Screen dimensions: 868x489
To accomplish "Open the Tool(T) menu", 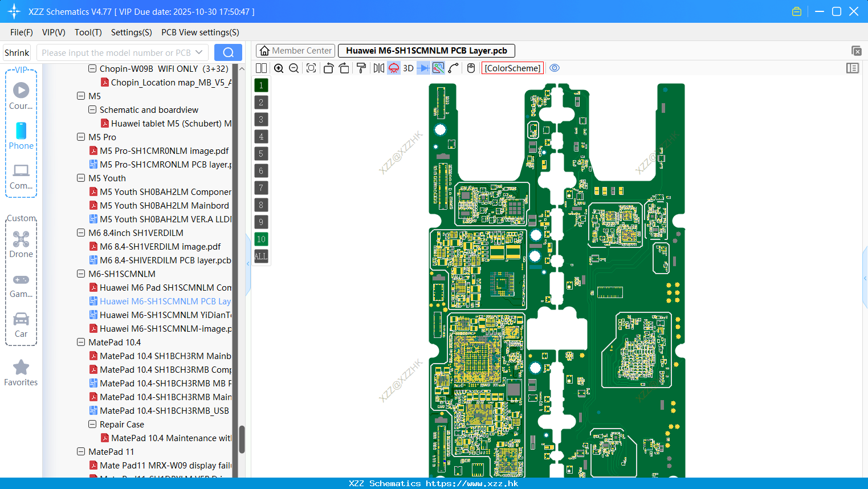I will 88,32.
